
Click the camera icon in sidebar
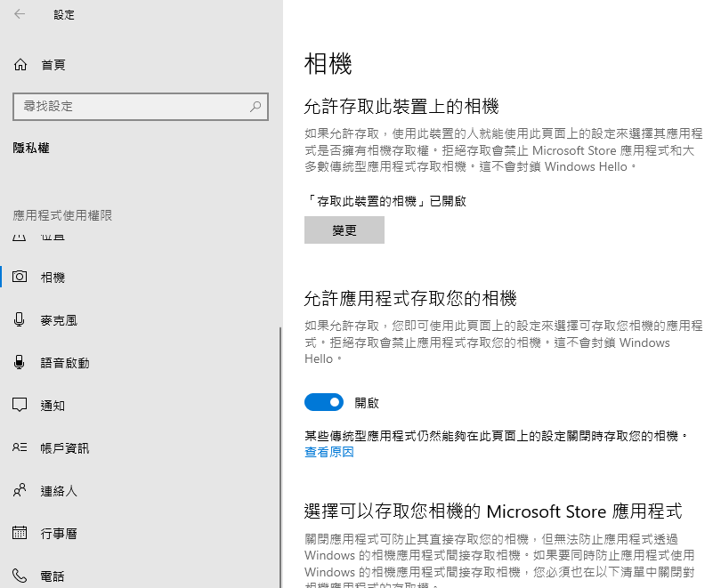point(20,277)
